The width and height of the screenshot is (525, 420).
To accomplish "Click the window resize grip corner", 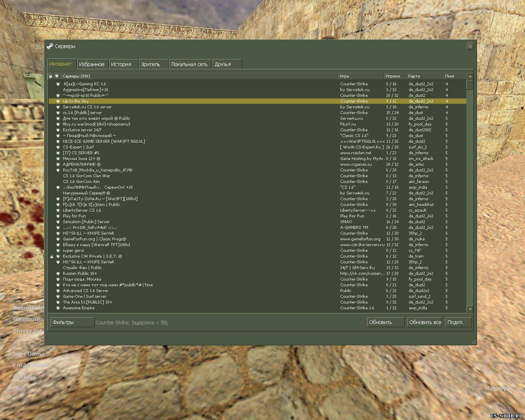I will [x=473, y=341].
